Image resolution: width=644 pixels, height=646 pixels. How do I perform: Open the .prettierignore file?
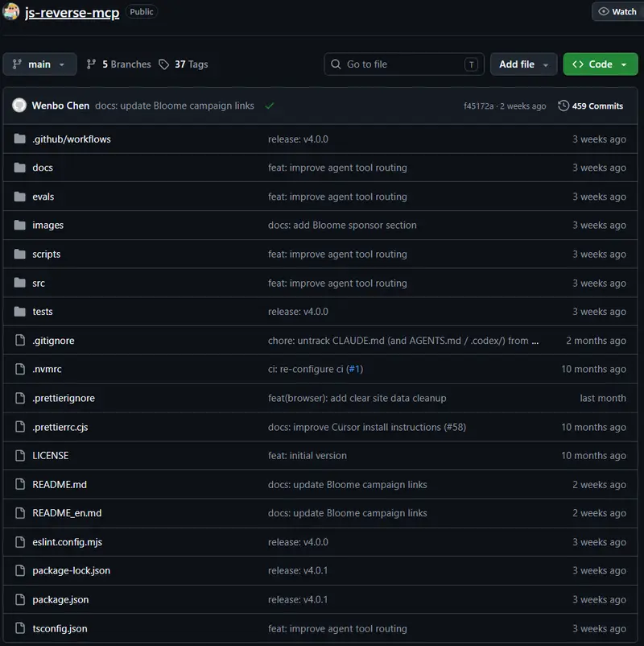[64, 398]
